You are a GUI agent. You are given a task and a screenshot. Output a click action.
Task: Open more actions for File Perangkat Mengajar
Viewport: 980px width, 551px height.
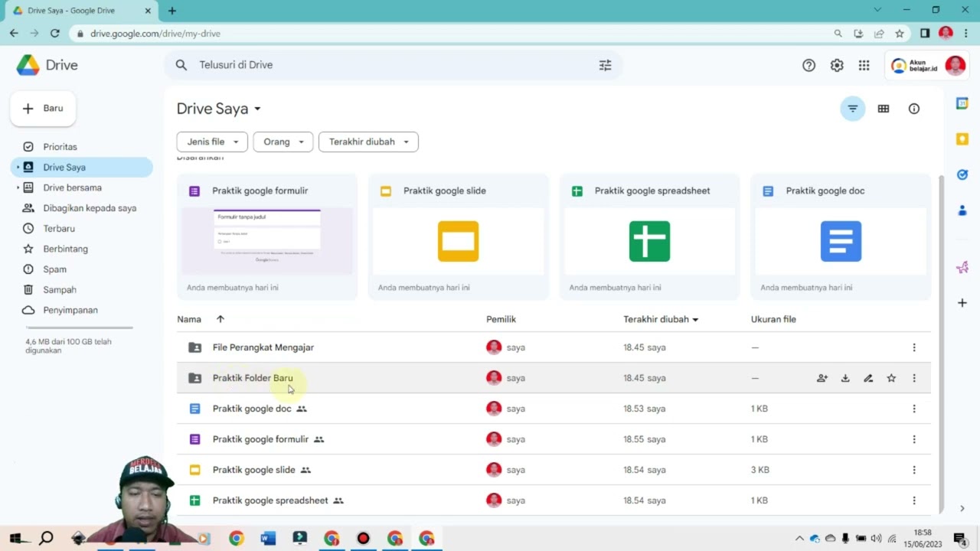pos(914,347)
